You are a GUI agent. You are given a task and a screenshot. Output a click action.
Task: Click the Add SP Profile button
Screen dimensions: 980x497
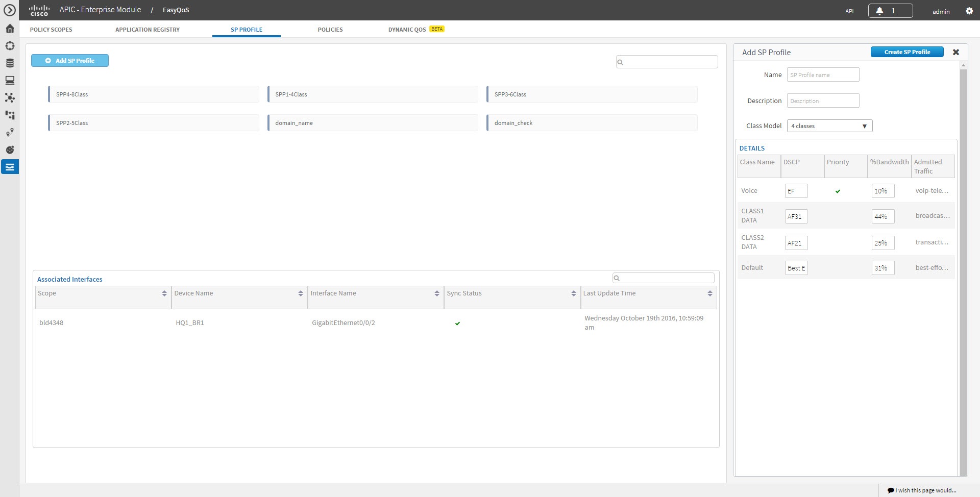[70, 61]
